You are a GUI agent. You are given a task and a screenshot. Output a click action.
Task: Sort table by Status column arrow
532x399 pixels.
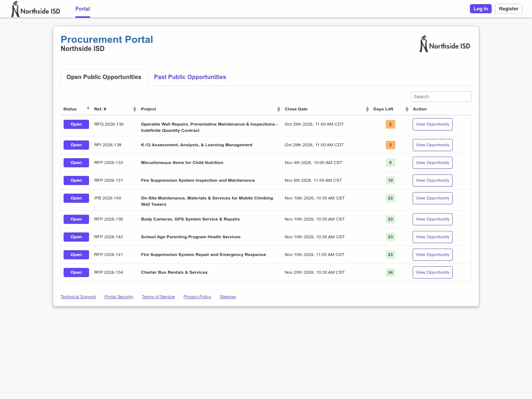[88, 108]
